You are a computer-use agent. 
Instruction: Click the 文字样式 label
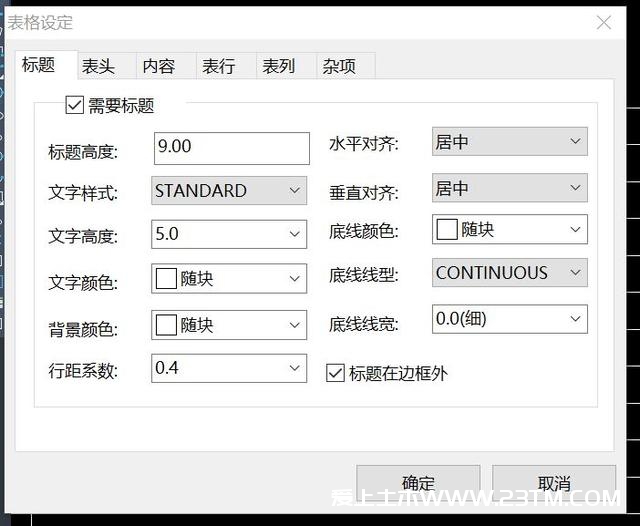tap(83, 193)
